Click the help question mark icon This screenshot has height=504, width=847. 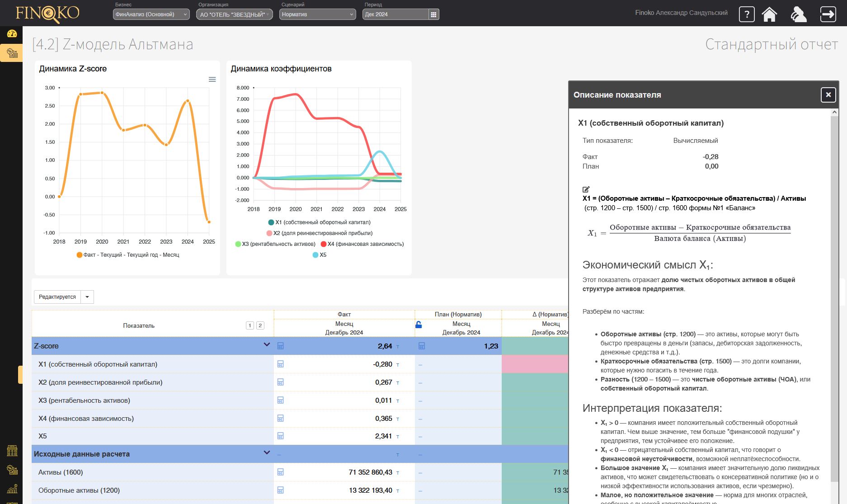click(x=746, y=14)
